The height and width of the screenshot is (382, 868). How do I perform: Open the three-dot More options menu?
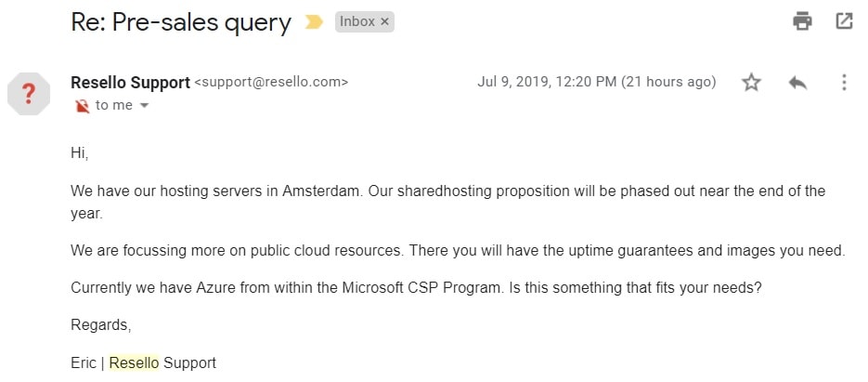pyautogui.click(x=844, y=83)
